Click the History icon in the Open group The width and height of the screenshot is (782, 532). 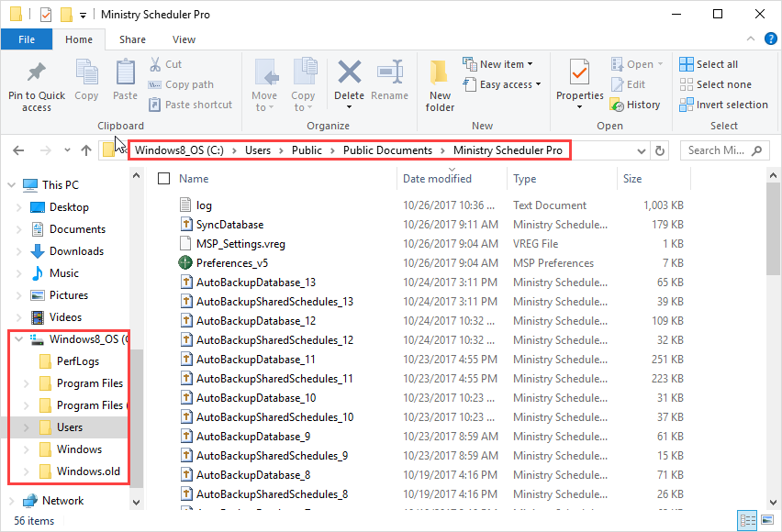pyautogui.click(x=635, y=105)
